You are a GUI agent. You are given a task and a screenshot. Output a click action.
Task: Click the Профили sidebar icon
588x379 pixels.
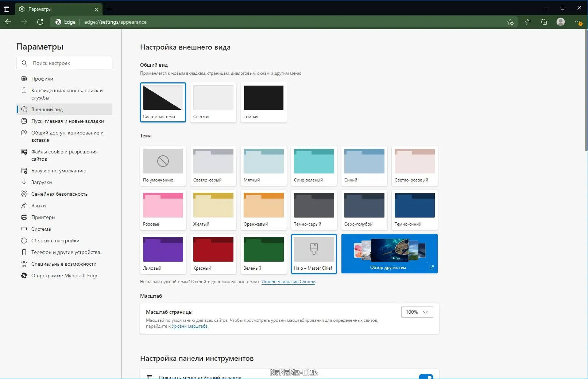(x=24, y=79)
